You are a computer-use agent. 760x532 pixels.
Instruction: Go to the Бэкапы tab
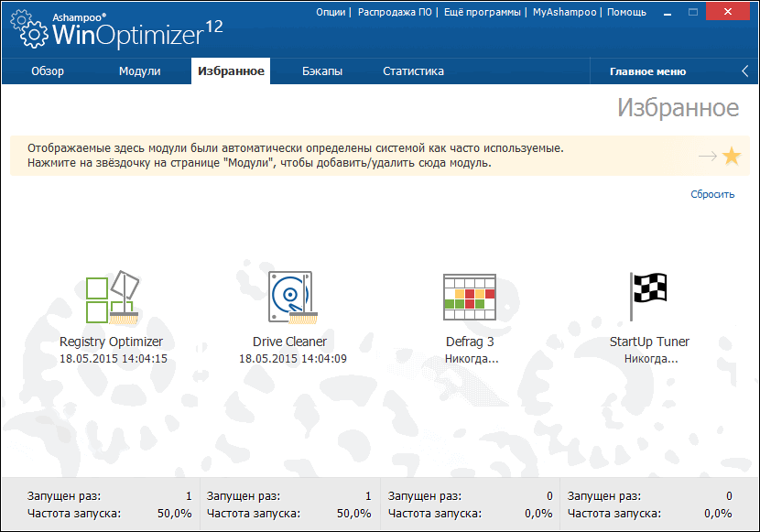(x=322, y=71)
